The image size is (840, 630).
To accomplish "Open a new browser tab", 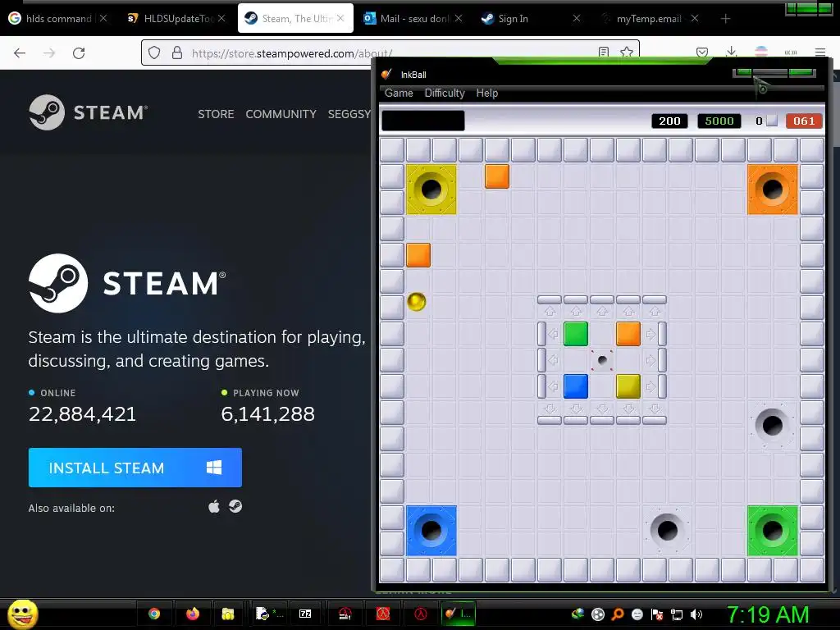I will pos(725,19).
